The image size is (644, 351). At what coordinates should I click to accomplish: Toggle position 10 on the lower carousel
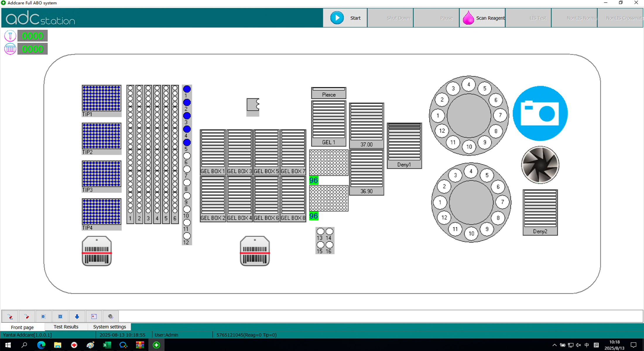coord(471,233)
